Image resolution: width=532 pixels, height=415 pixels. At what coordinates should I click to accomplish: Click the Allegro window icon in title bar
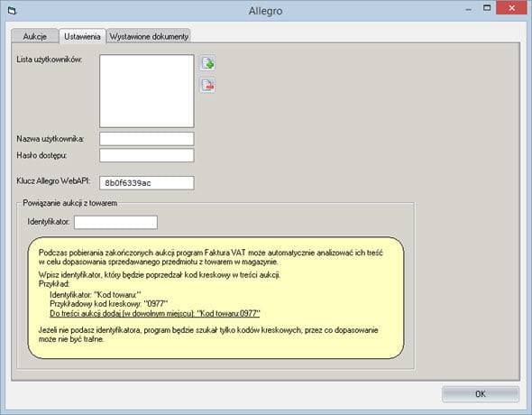(x=13, y=11)
